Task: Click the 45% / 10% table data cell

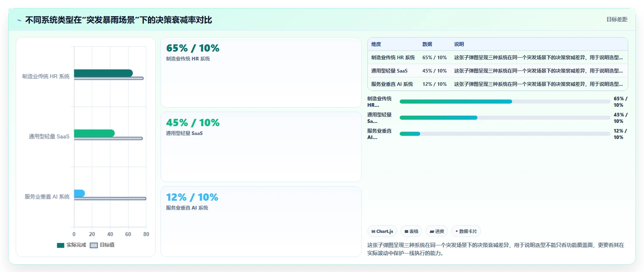Action: pyautogui.click(x=435, y=71)
